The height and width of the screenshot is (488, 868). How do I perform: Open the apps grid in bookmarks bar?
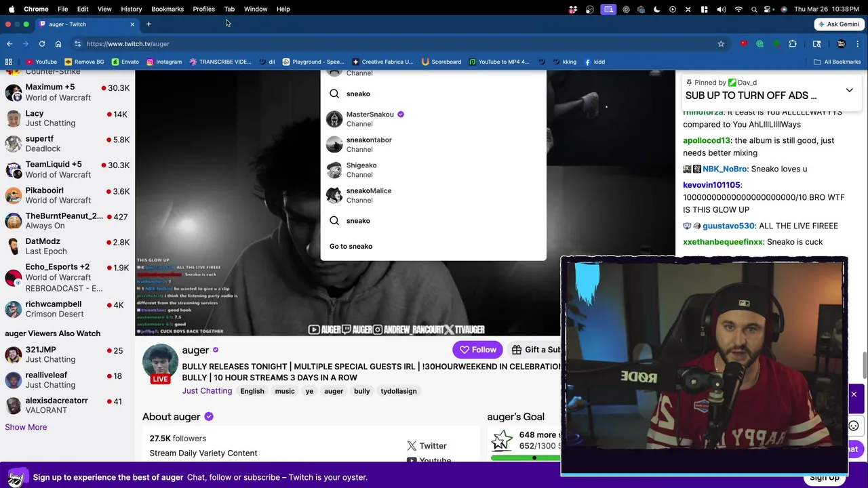pyautogui.click(x=9, y=62)
